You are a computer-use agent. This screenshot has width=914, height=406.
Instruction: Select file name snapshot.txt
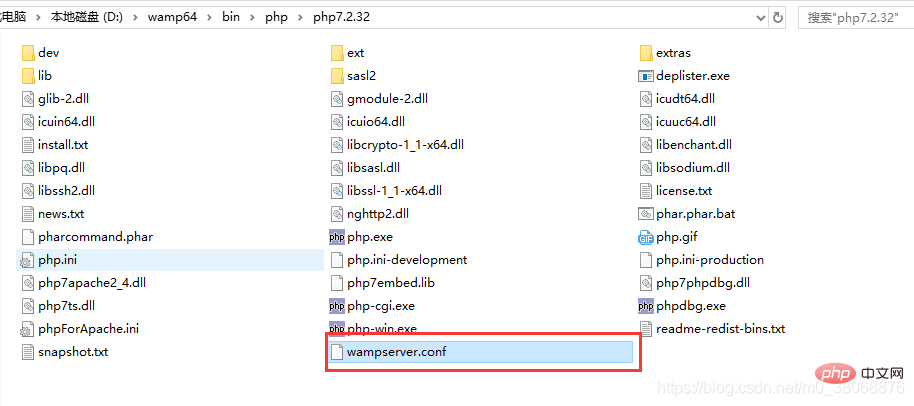(x=73, y=352)
